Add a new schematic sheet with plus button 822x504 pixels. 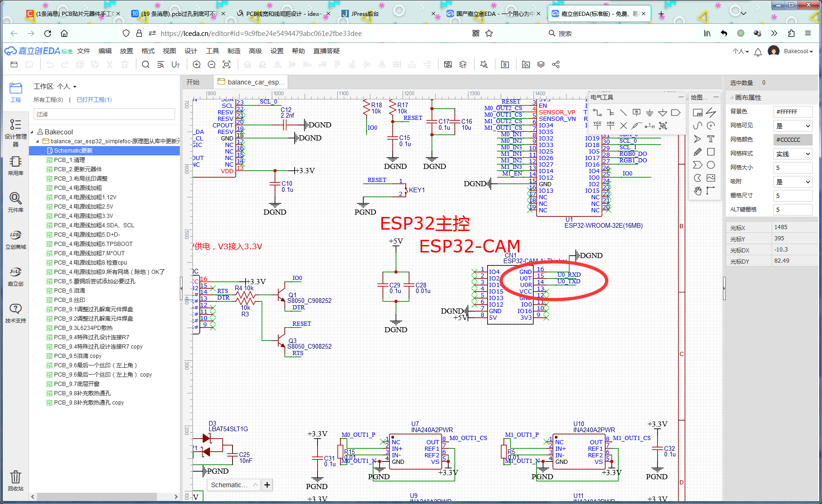point(267,485)
